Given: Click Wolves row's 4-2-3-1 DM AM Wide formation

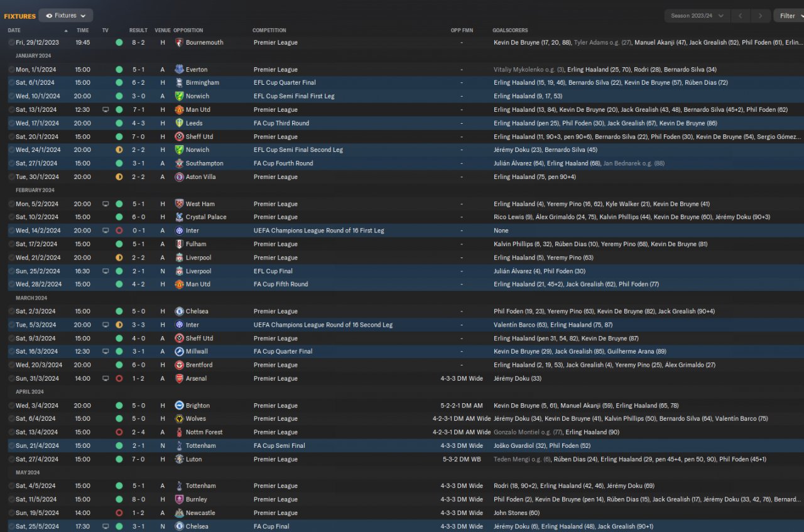Looking at the screenshot, I should (x=462, y=419).
